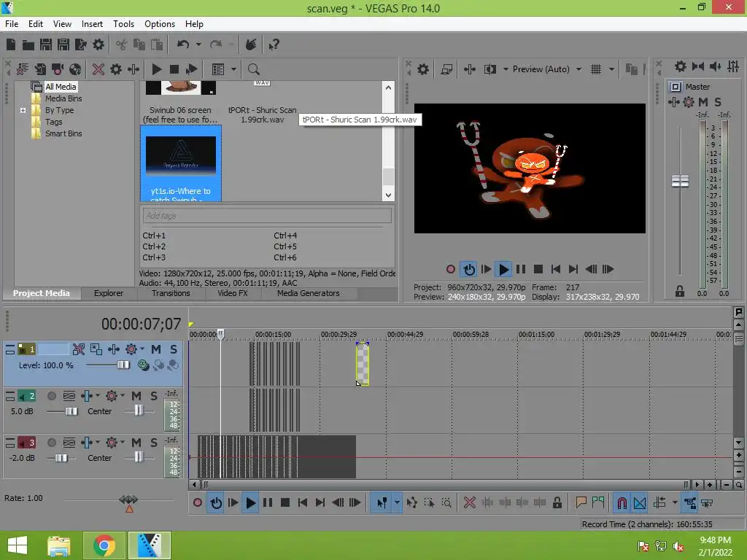Open Google Chrome from the taskbar
Image resolution: width=747 pixels, height=560 pixels.
[x=104, y=545]
